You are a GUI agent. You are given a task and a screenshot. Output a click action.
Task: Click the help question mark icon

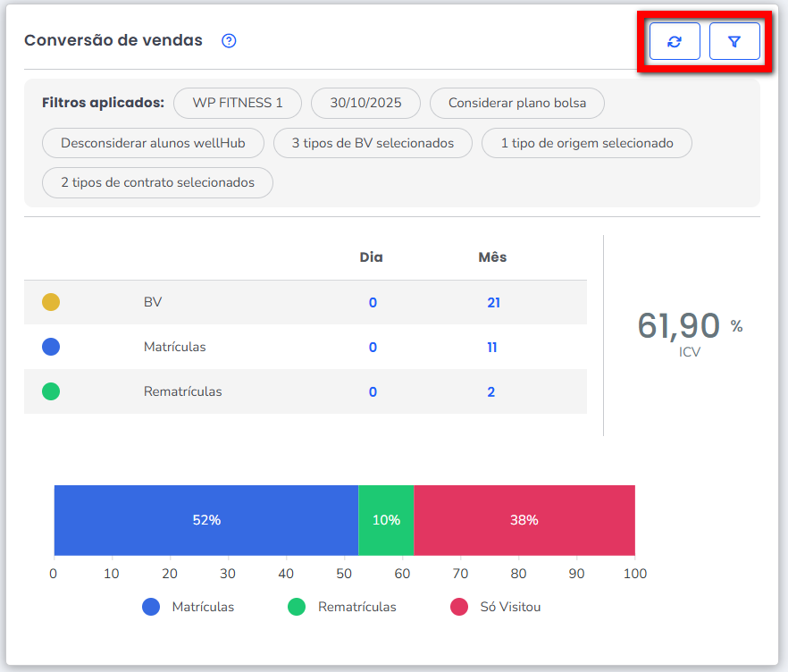click(x=229, y=41)
